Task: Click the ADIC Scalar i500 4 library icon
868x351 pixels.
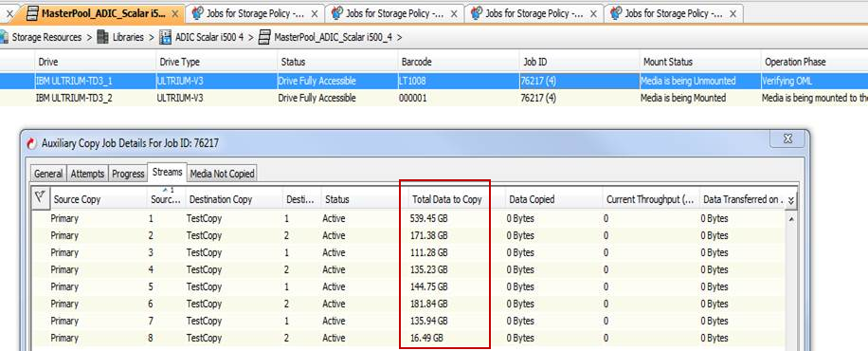Action: (165, 37)
